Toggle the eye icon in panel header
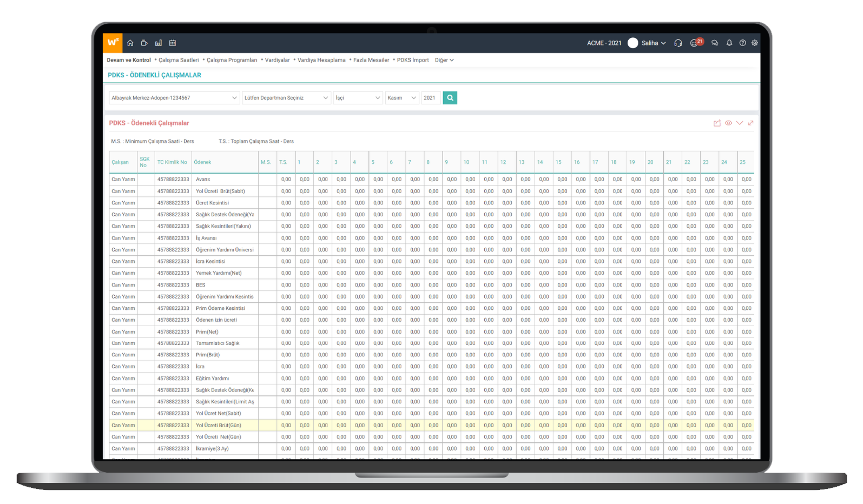This screenshot has width=863, height=504. [728, 123]
